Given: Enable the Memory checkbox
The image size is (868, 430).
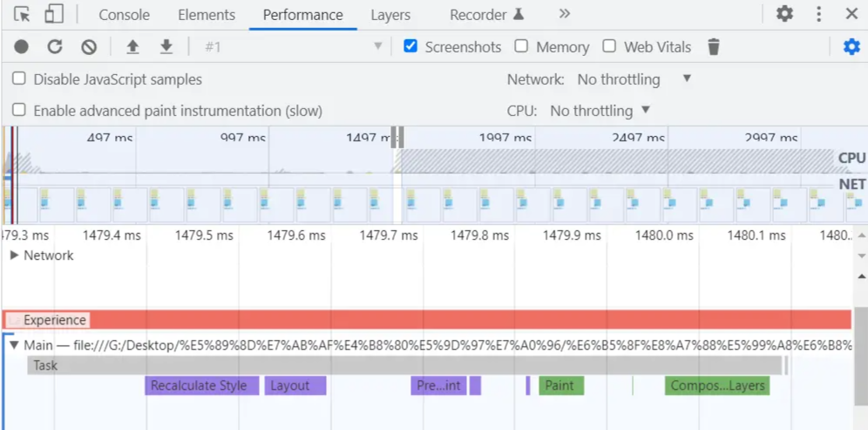Looking at the screenshot, I should [x=521, y=46].
